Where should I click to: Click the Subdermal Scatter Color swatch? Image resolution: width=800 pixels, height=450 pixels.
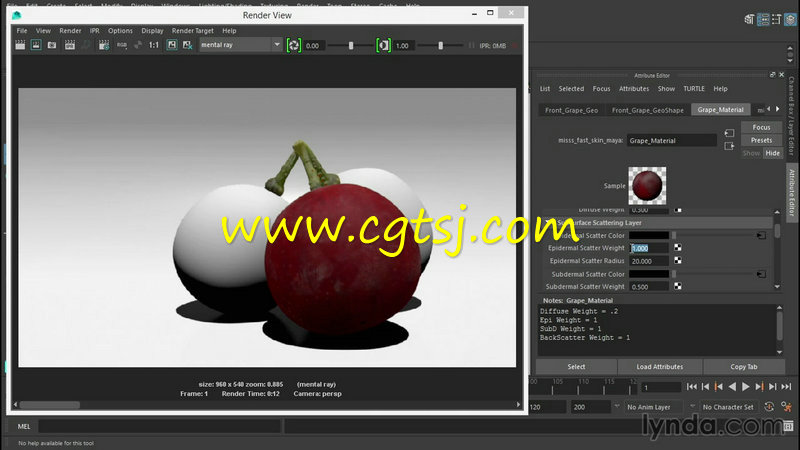[x=648, y=274]
